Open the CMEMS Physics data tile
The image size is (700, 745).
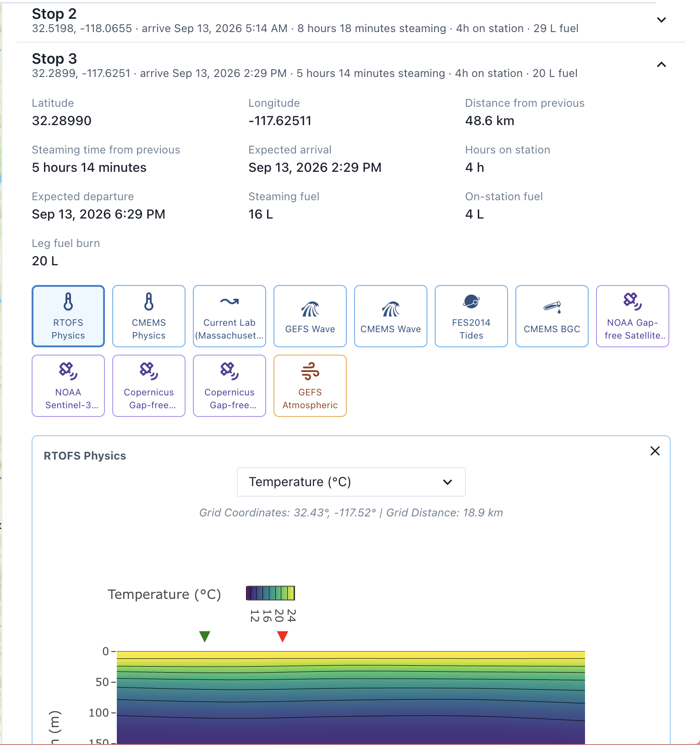[x=149, y=316]
